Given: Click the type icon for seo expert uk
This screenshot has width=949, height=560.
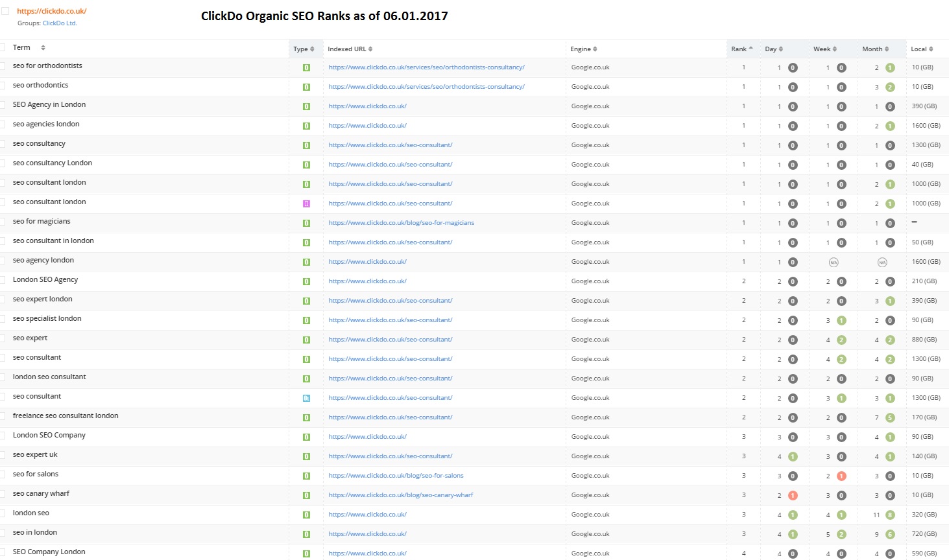Looking at the screenshot, I should click(306, 456).
